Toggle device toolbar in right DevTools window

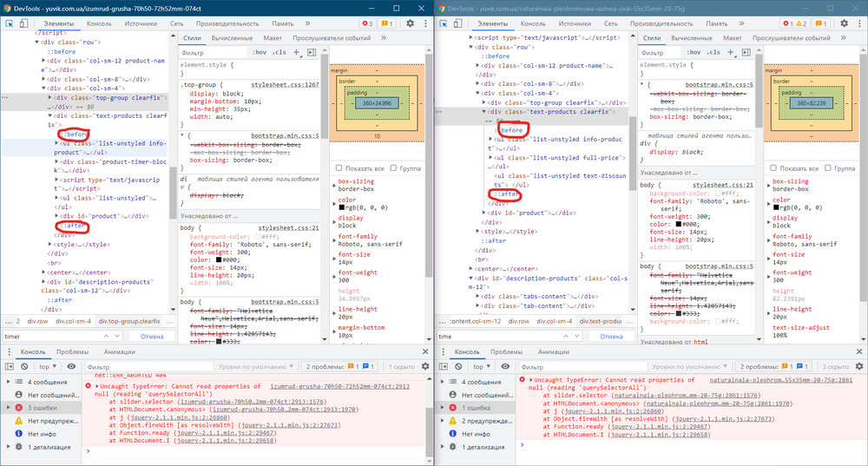pyautogui.click(x=457, y=23)
